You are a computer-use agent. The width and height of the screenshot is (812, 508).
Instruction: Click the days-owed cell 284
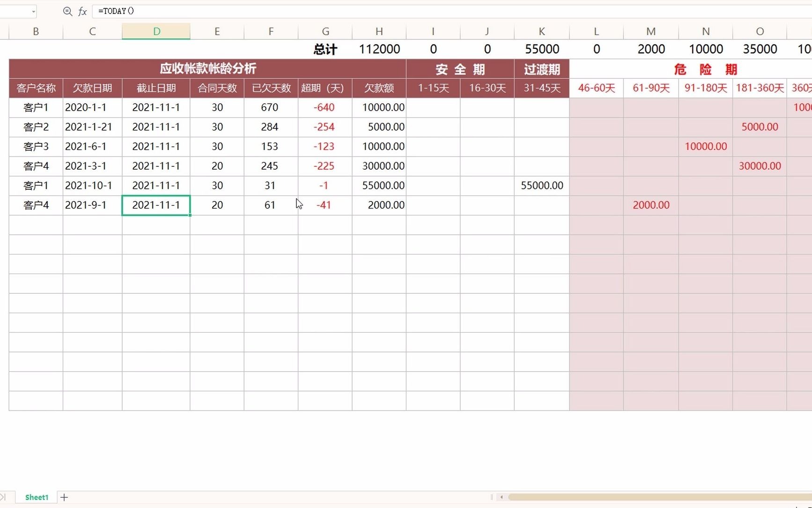click(271, 127)
